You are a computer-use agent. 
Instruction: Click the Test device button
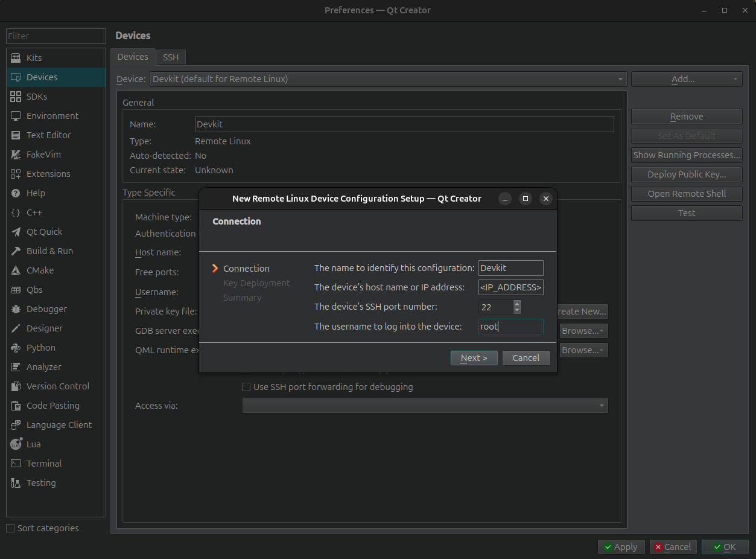click(687, 213)
